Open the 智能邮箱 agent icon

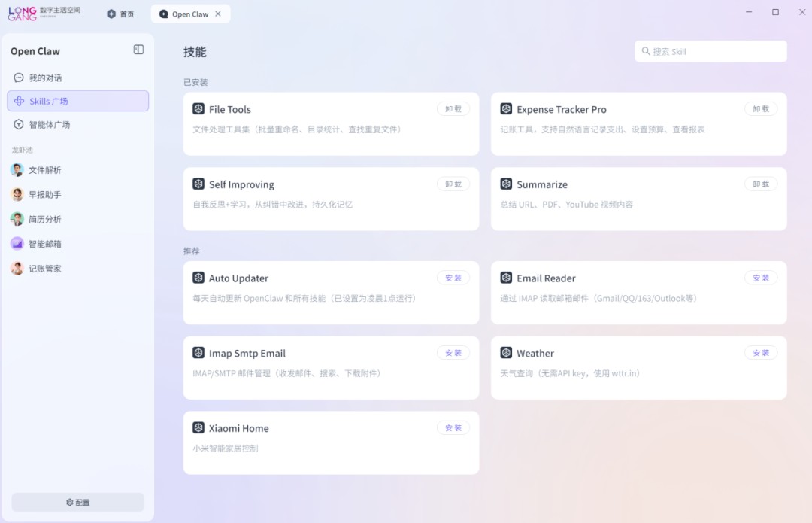(x=17, y=244)
